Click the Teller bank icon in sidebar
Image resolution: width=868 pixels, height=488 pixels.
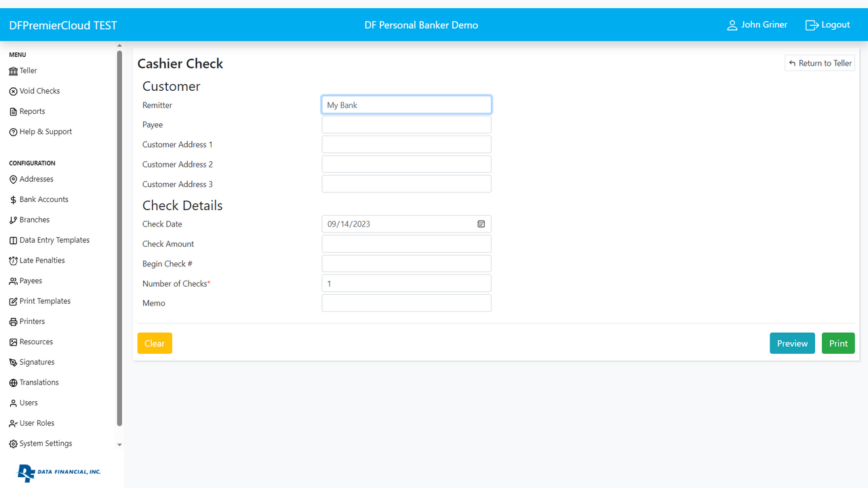[x=13, y=71]
